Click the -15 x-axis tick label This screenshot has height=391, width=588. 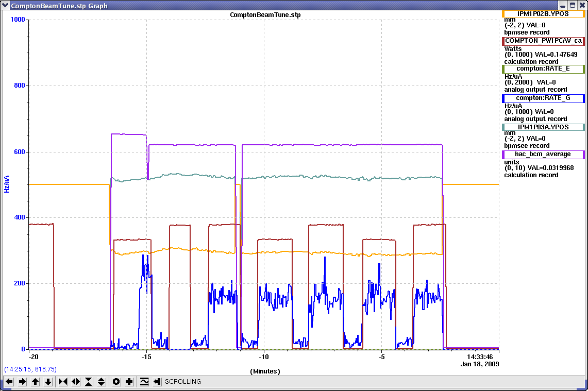point(146,357)
